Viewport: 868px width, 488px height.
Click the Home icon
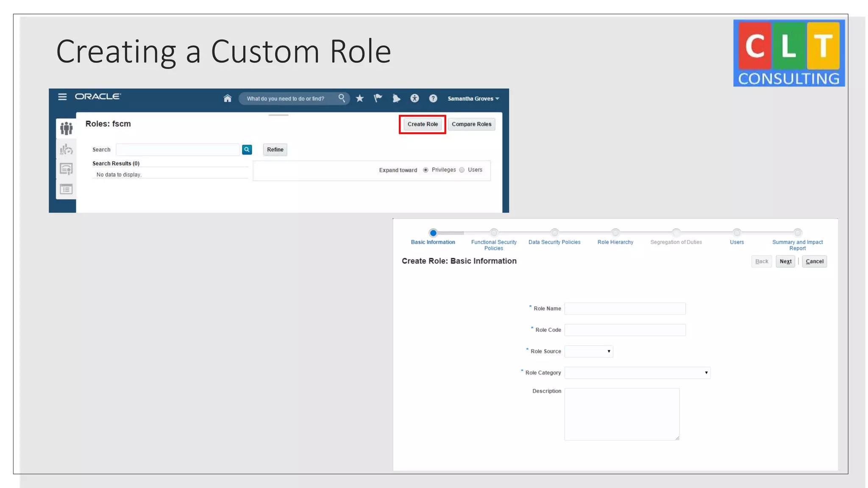click(228, 99)
